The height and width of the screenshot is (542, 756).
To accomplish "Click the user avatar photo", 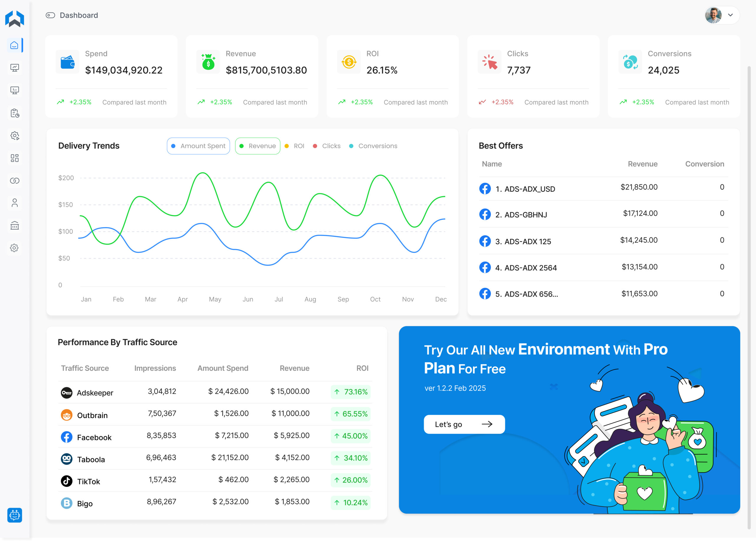I will (713, 15).
